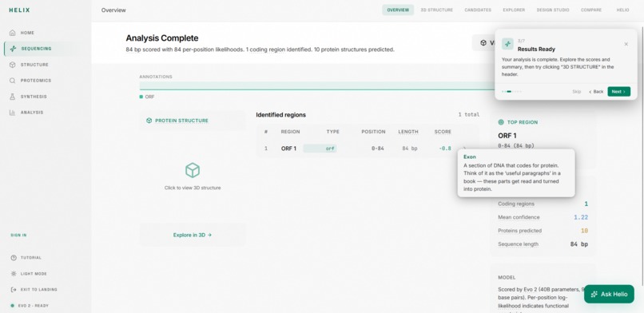Open the Helio tab in header

[622, 10]
